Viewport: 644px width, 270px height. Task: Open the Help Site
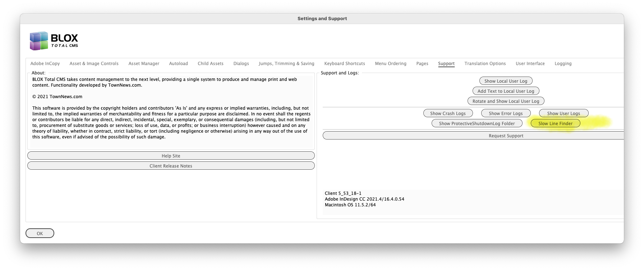tap(171, 156)
